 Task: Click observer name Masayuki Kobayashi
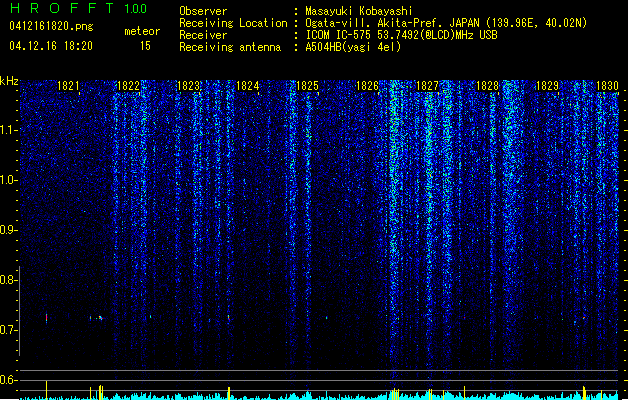pos(359,11)
